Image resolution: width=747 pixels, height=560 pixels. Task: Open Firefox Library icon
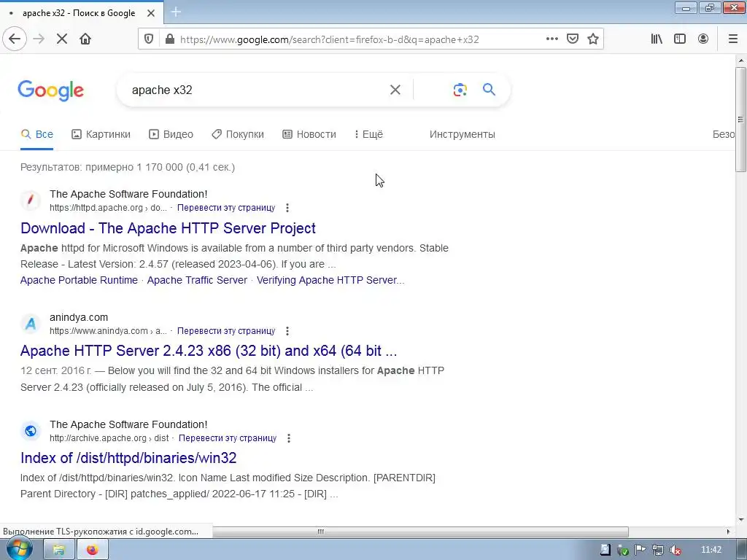(x=657, y=39)
